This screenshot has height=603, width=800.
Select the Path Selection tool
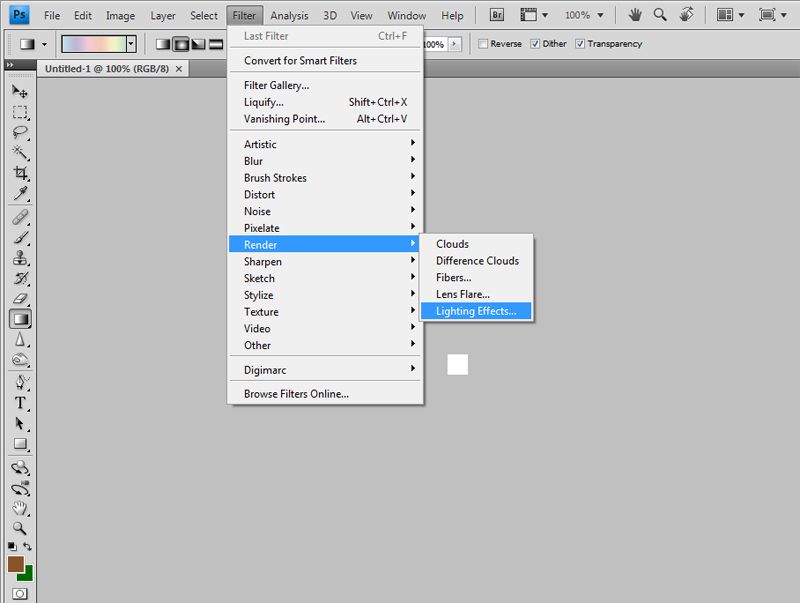coord(20,423)
